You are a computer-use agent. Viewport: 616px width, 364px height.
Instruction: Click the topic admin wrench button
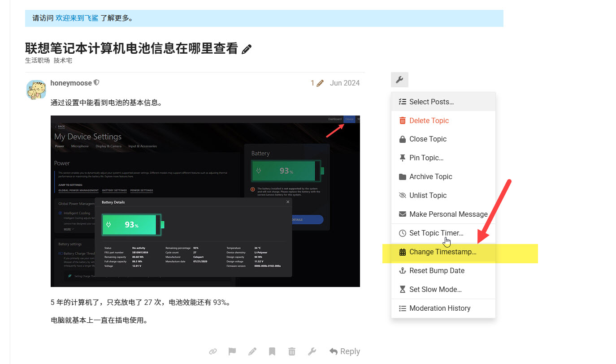399,80
